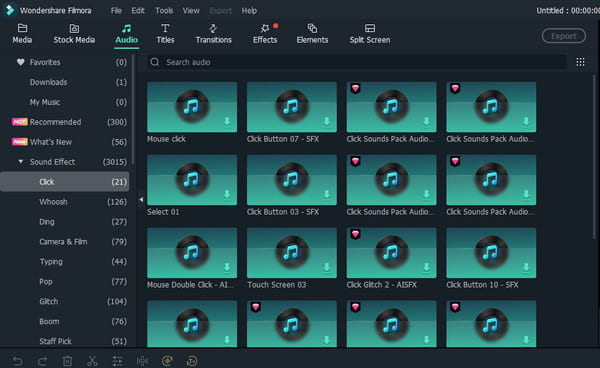This screenshot has width=600, height=368.
Task: Select the Typing sound category
Action: [65, 261]
